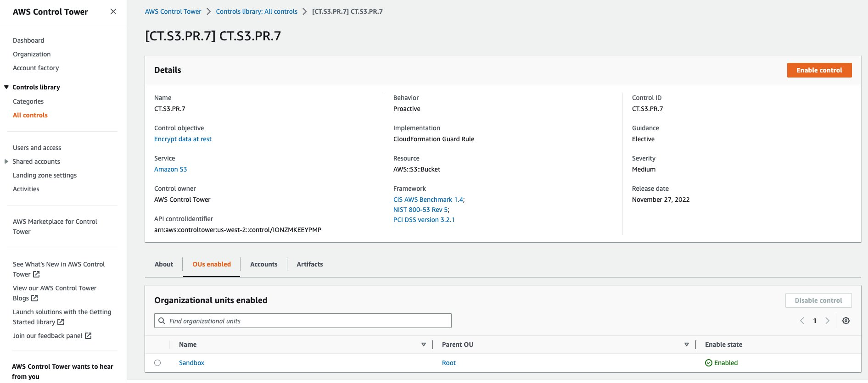Click the Enable state column header

click(x=723, y=344)
